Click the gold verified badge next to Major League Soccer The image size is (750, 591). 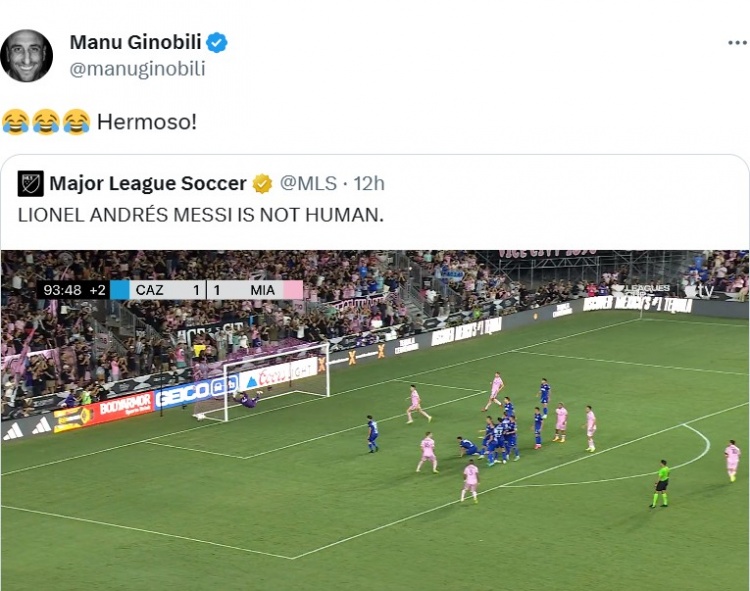pyautogui.click(x=262, y=184)
